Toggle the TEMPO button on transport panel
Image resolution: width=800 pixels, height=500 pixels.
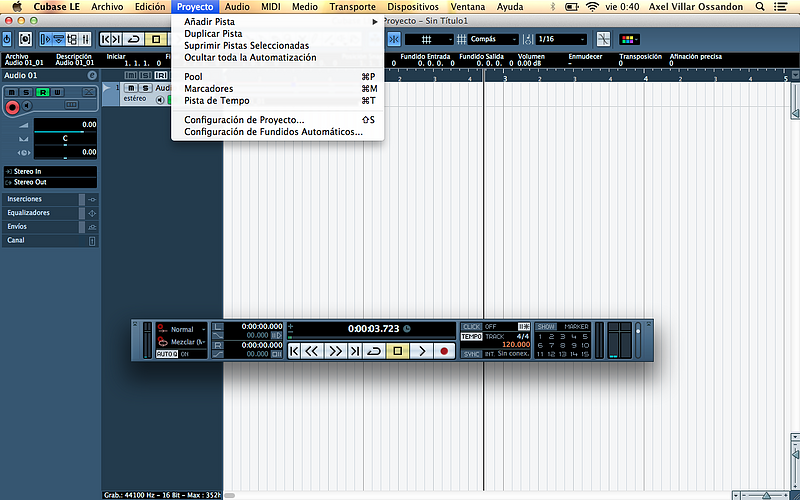(x=471, y=337)
